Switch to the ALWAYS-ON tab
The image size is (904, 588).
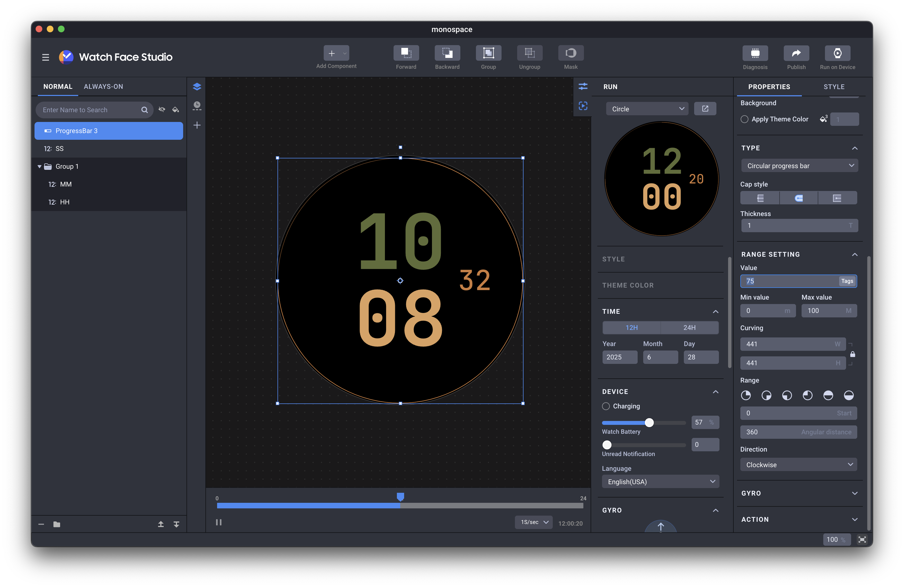tap(103, 87)
